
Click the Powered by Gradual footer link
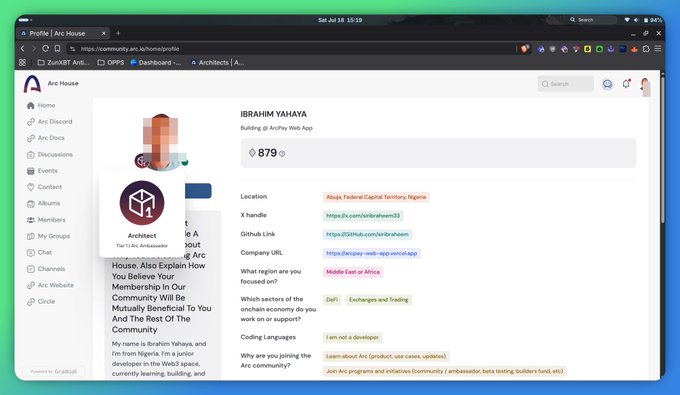53,372
